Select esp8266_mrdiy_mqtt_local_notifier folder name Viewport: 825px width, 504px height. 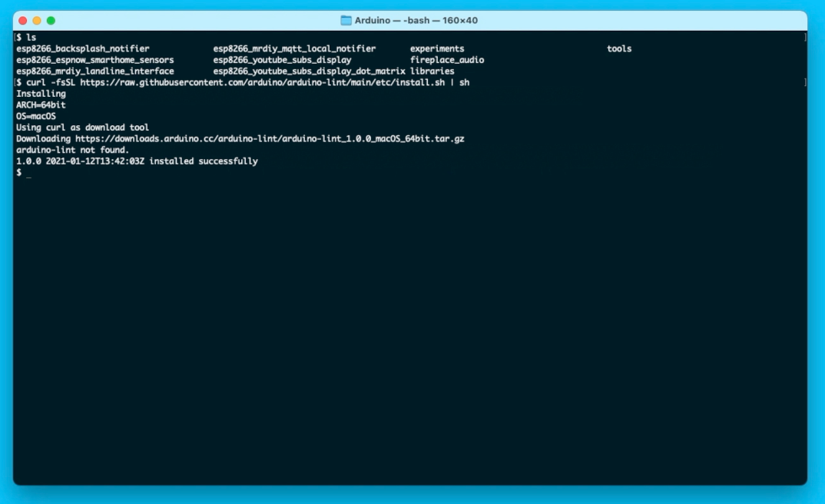pos(295,48)
